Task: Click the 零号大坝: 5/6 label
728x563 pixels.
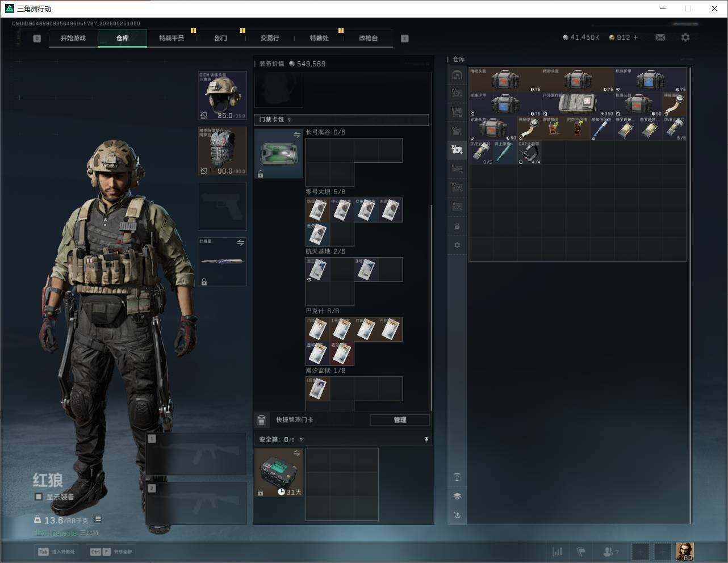Action: click(x=325, y=192)
